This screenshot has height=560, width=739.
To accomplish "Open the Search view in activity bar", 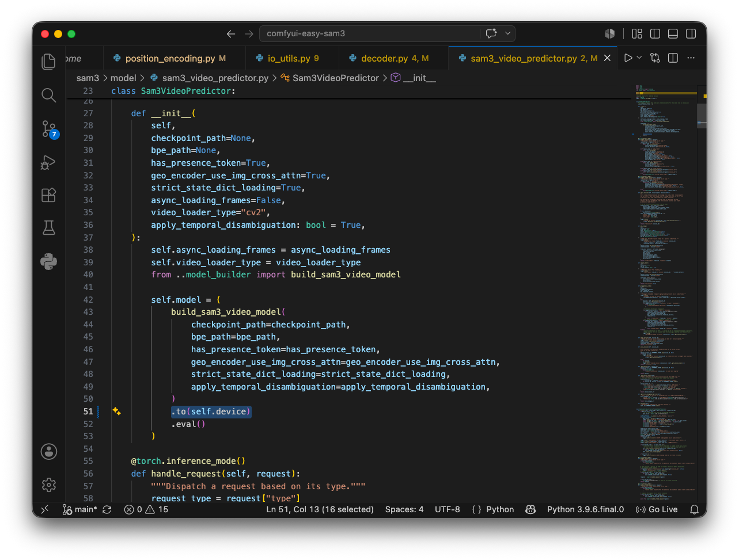I will pos(49,95).
